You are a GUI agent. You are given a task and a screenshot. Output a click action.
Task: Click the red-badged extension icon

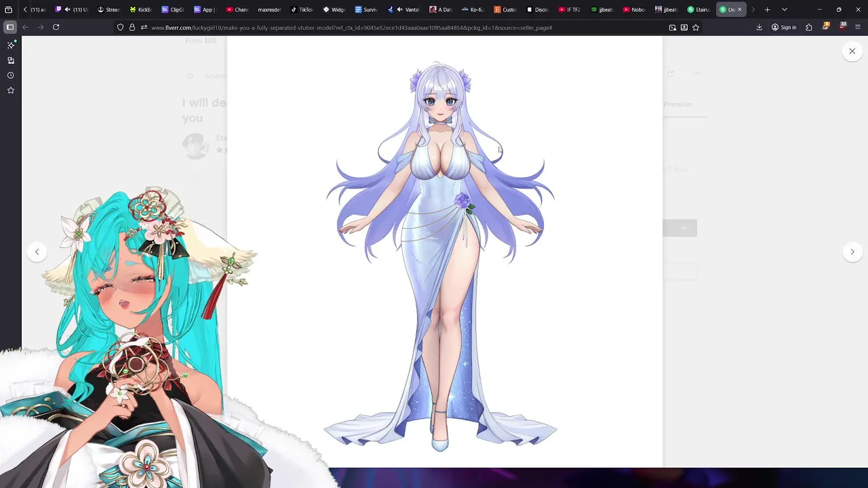pos(842,27)
